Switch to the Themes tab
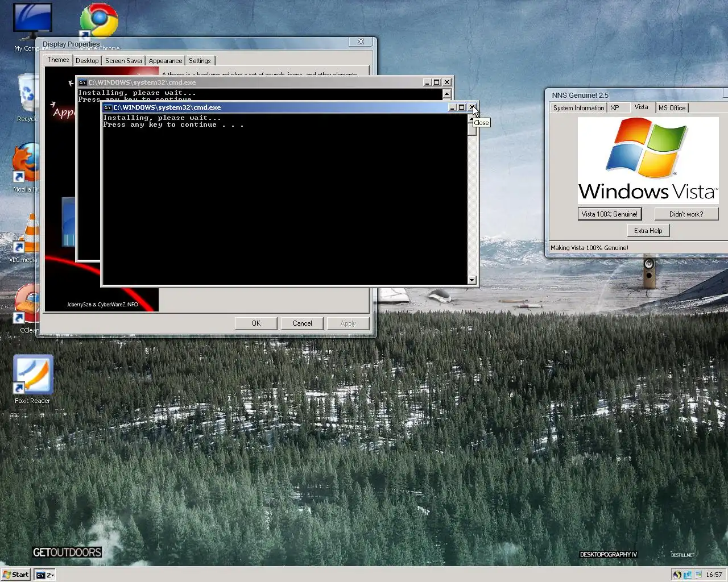The width and height of the screenshot is (728, 582). point(58,60)
